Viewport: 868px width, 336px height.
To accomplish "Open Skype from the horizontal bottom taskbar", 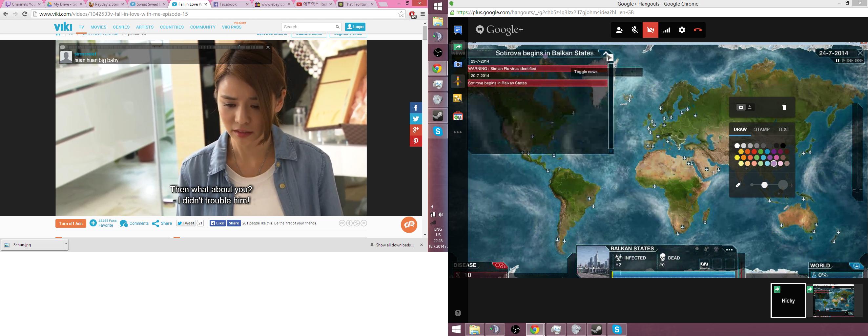I will pos(617,329).
